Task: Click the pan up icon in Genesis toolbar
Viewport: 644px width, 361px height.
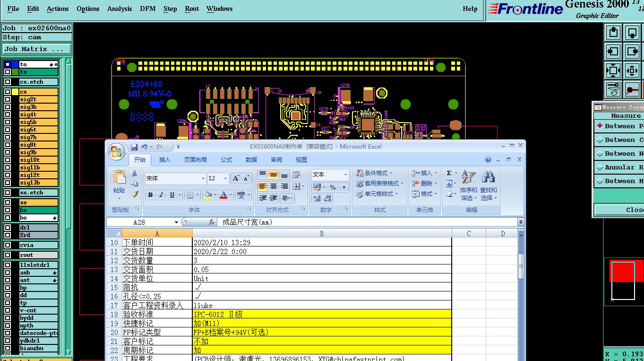Action: [613, 33]
